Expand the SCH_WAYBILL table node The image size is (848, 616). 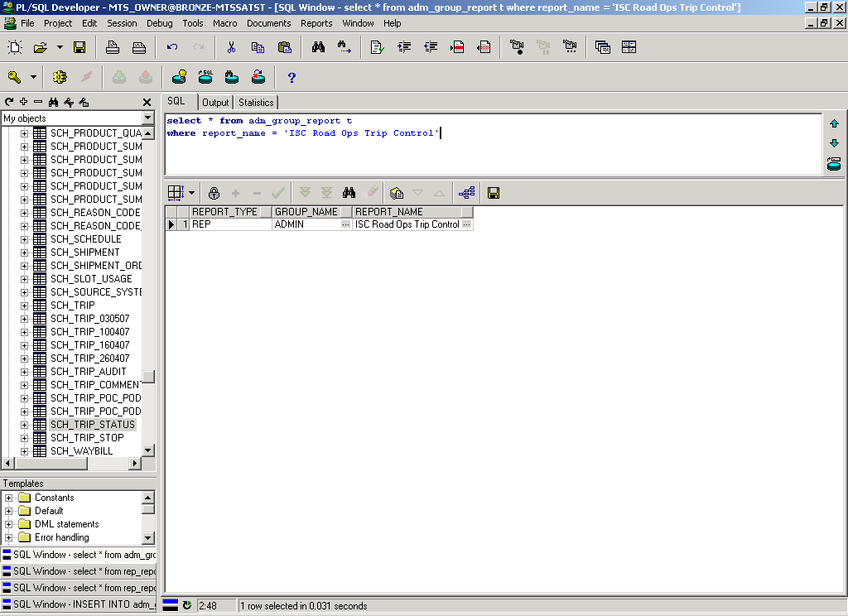pyautogui.click(x=24, y=451)
